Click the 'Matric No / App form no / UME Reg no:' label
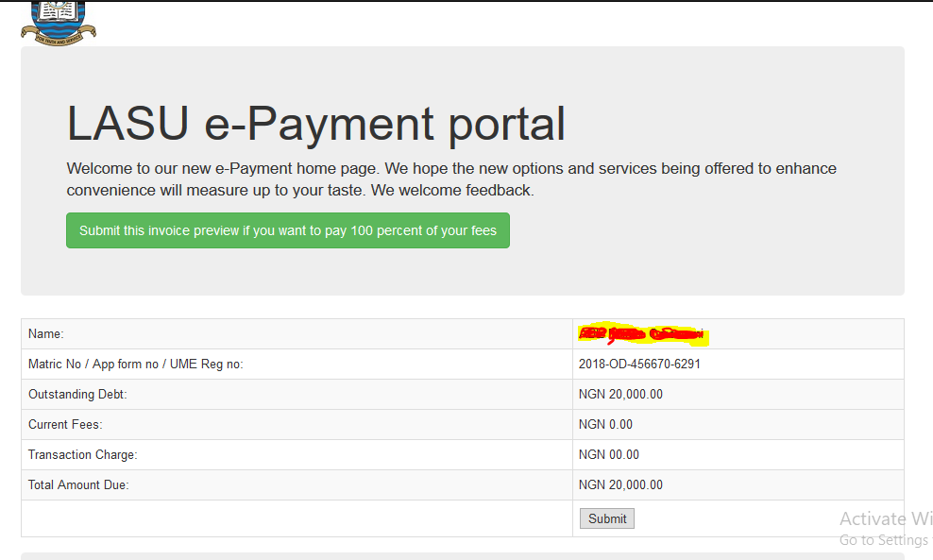 136,365
